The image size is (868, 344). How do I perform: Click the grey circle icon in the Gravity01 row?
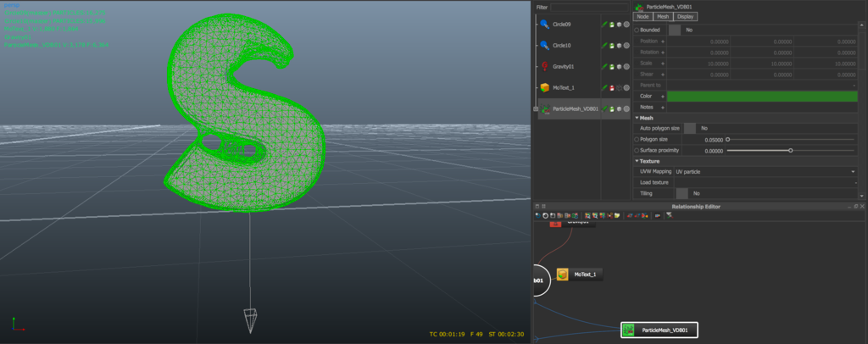pyautogui.click(x=626, y=66)
